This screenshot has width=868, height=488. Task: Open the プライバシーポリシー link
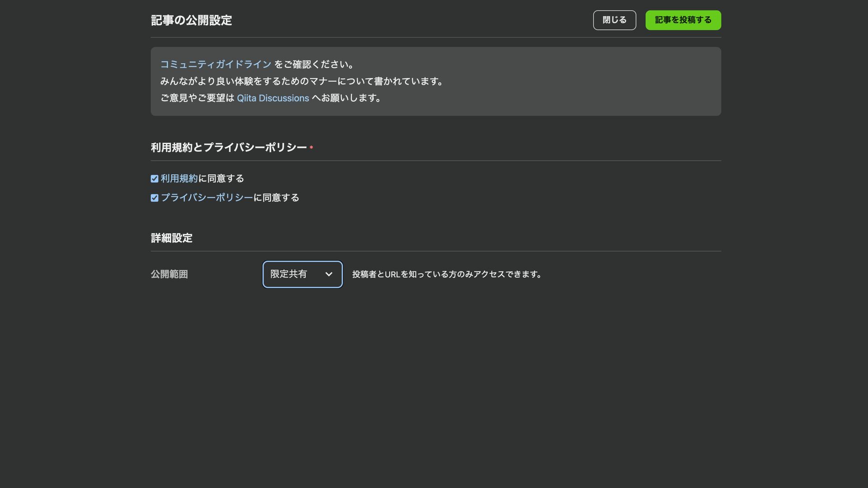click(x=207, y=197)
